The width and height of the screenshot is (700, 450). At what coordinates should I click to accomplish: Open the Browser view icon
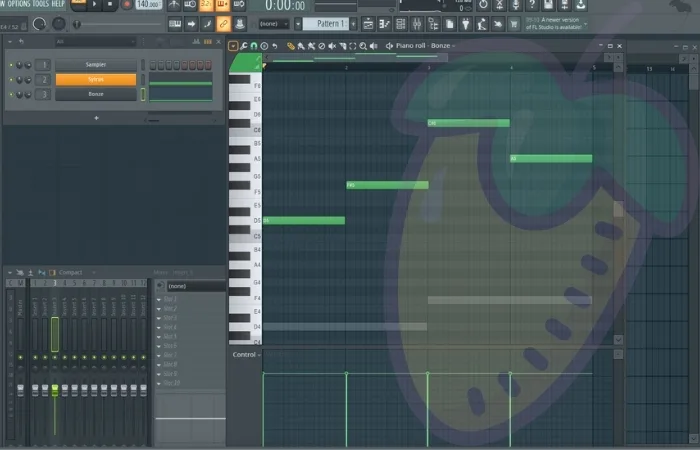(433, 24)
